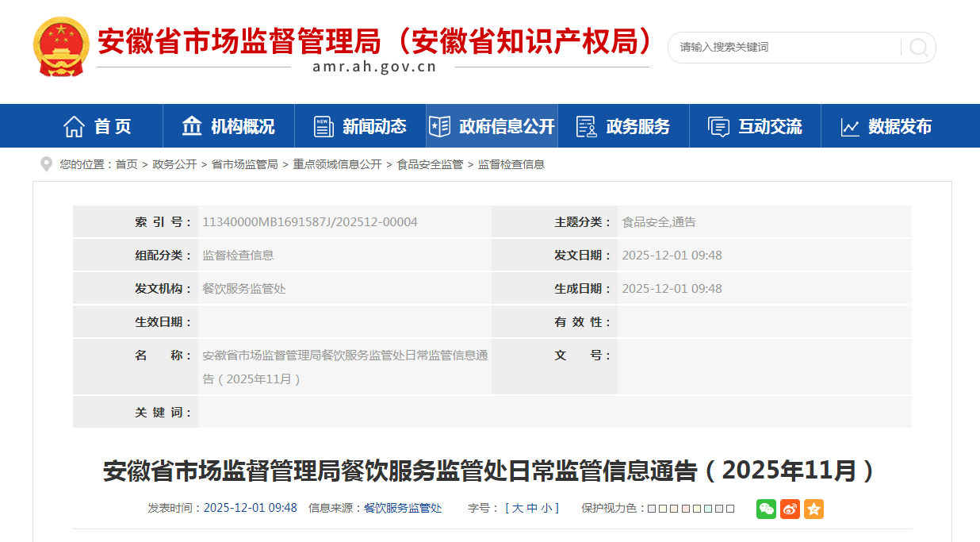Share article to Weibo
The image size is (980, 542).
[x=790, y=509]
